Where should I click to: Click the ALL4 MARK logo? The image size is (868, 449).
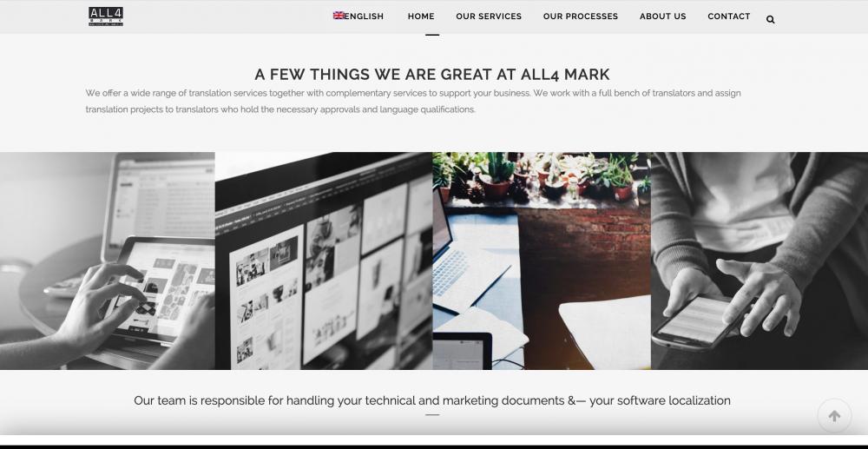(x=106, y=17)
